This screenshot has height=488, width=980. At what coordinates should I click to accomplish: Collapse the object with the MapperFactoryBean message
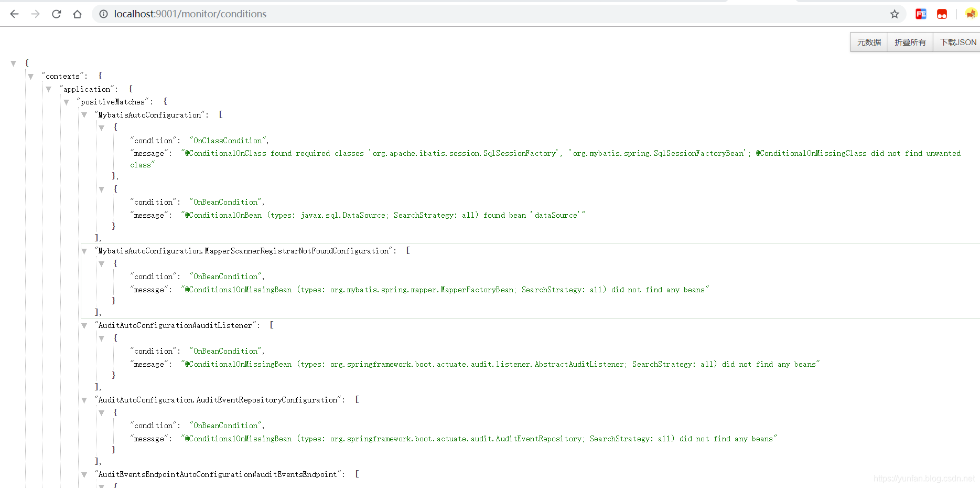pyautogui.click(x=102, y=264)
